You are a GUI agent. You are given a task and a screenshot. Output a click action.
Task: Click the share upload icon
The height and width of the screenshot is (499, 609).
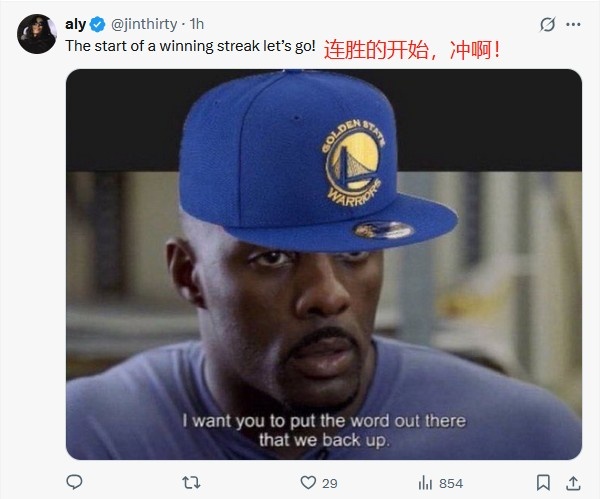point(573,483)
